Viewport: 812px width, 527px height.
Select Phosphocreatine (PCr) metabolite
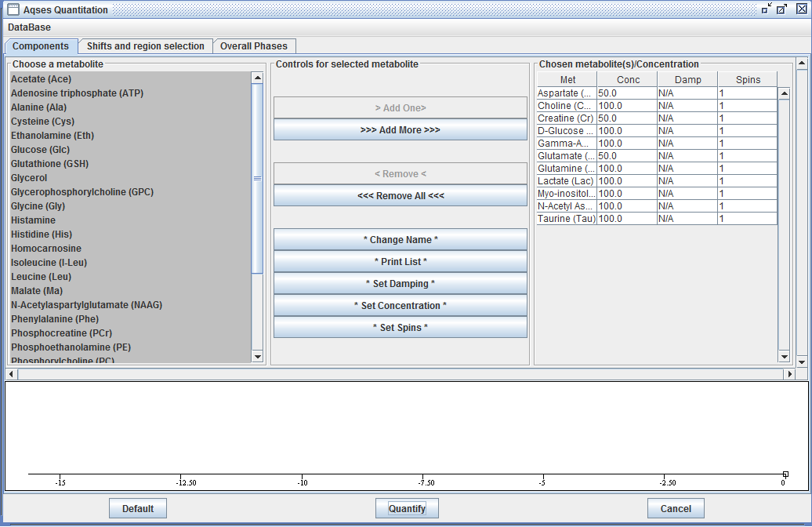130,333
